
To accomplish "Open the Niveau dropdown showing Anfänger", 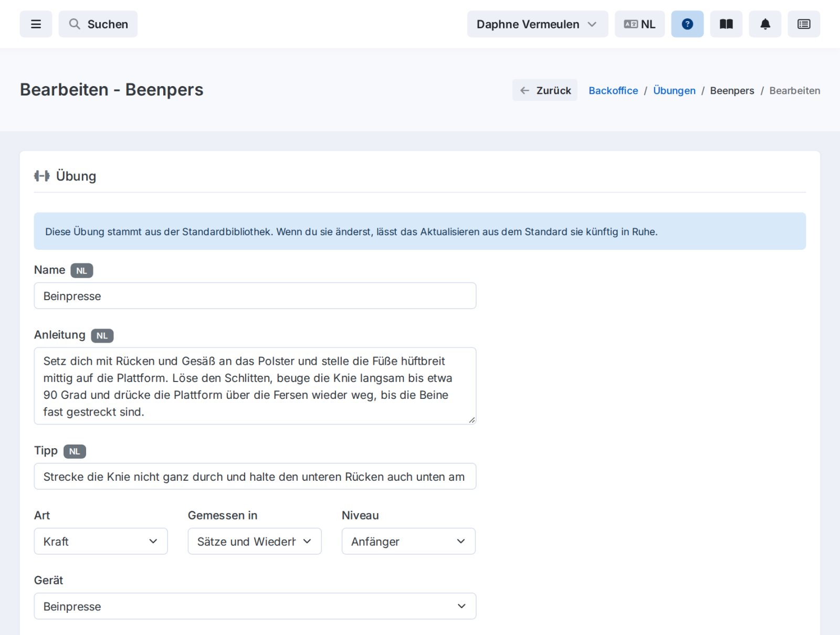I will pos(408,541).
